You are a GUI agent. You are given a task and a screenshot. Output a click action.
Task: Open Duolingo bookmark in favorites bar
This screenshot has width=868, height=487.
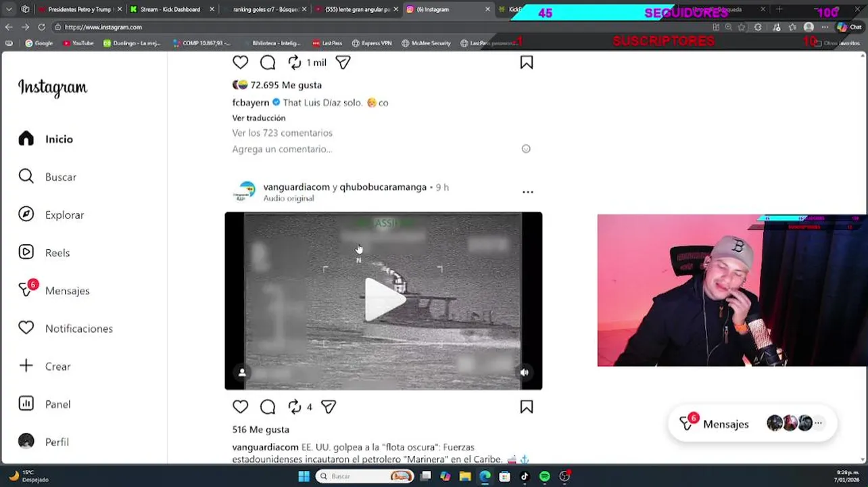pos(132,43)
